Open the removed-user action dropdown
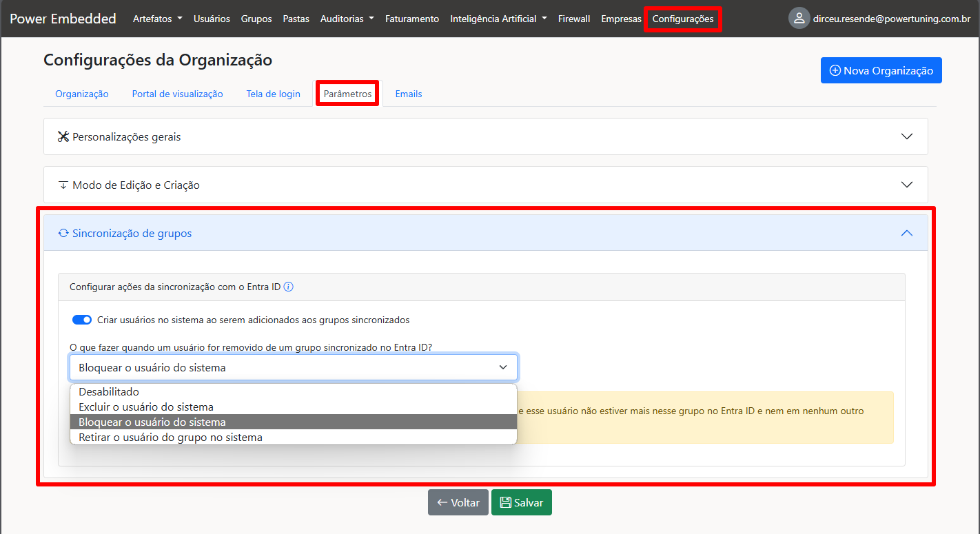Image resolution: width=980 pixels, height=534 pixels. coord(293,367)
